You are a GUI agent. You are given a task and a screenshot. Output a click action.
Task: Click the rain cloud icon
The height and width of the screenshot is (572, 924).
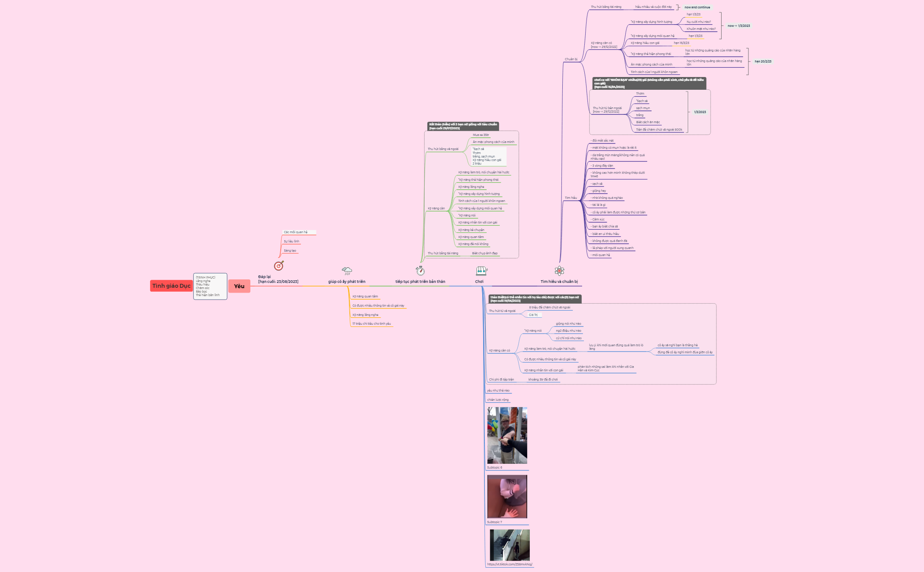(347, 271)
